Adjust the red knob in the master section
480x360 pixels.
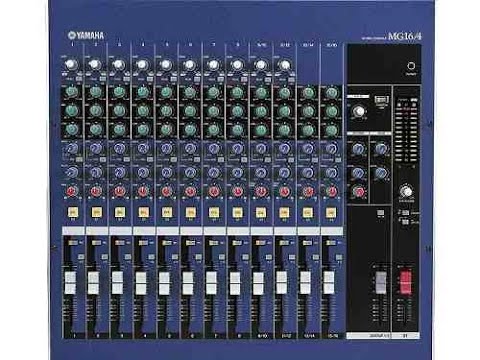click(359, 192)
